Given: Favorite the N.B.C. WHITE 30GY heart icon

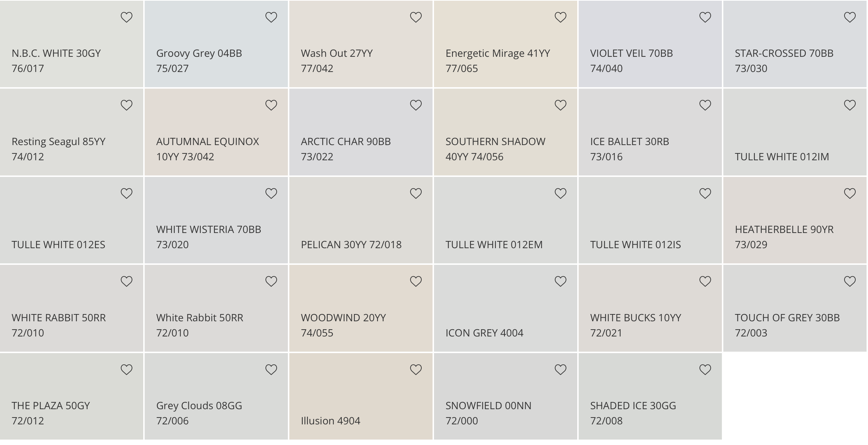Looking at the screenshot, I should click(x=126, y=17).
